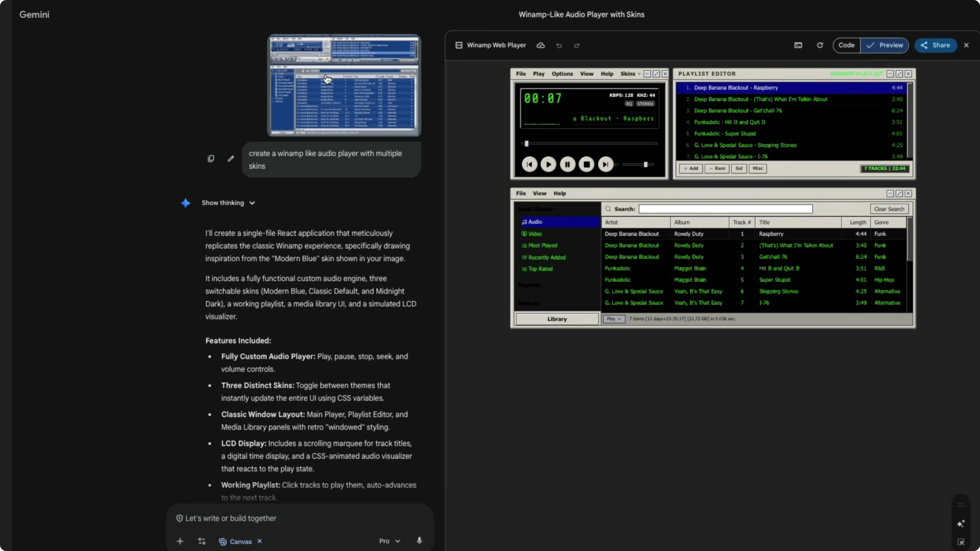Click the Search input field in the media library
This screenshot has width=980, height=551.
(x=725, y=209)
